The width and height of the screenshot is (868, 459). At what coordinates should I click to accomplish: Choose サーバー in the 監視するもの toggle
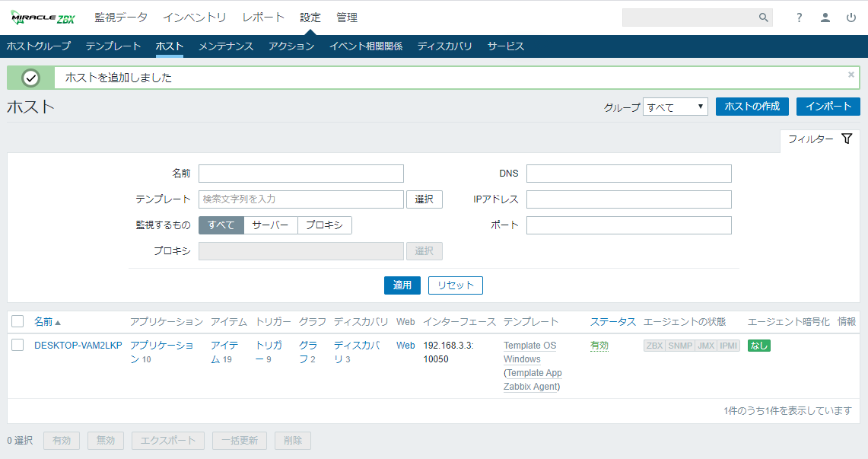coord(270,225)
